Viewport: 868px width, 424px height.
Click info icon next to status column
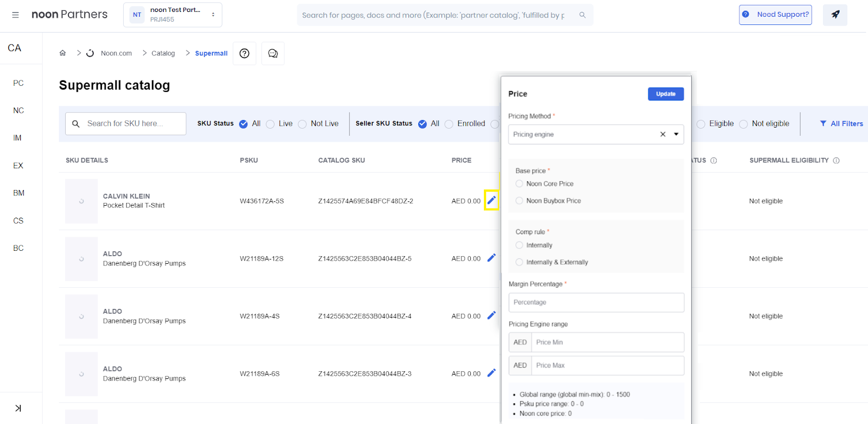[713, 160]
